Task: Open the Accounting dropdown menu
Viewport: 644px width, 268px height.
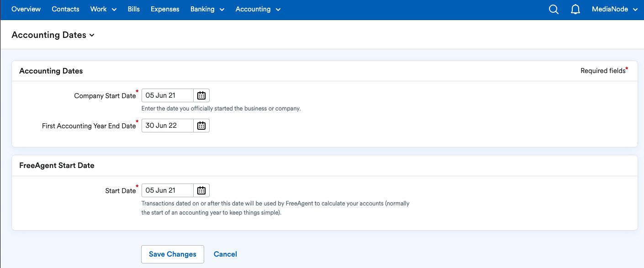Action: coord(258,9)
